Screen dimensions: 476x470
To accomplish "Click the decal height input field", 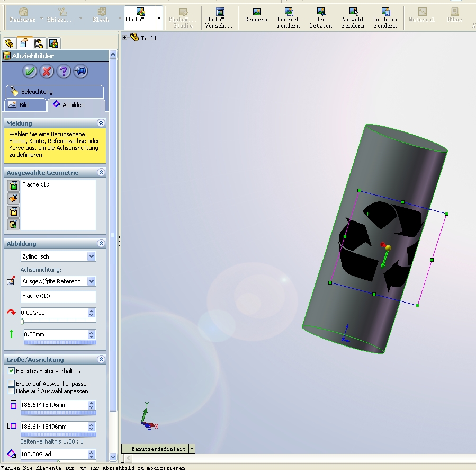I will pyautogui.click(x=54, y=427).
